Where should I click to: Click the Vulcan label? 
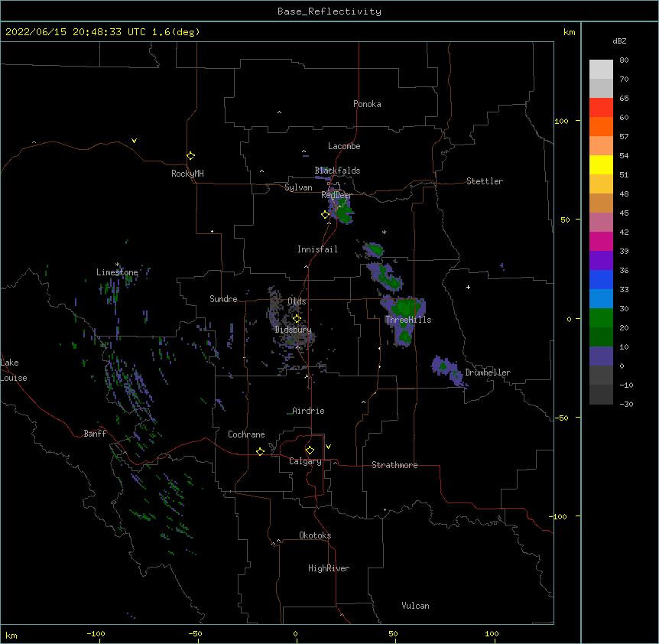click(x=415, y=606)
